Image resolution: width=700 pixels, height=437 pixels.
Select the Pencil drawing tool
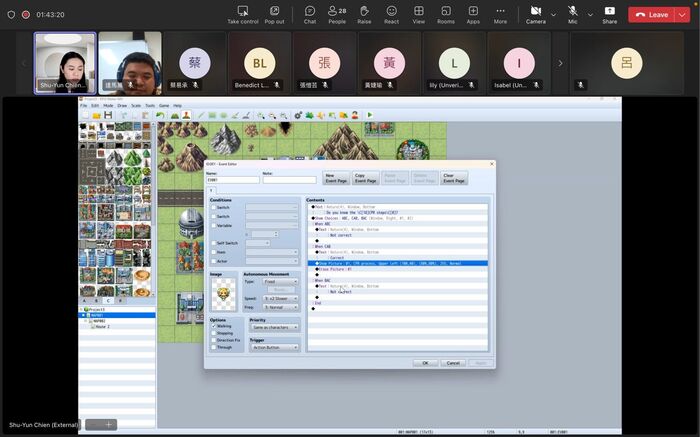tap(201, 115)
